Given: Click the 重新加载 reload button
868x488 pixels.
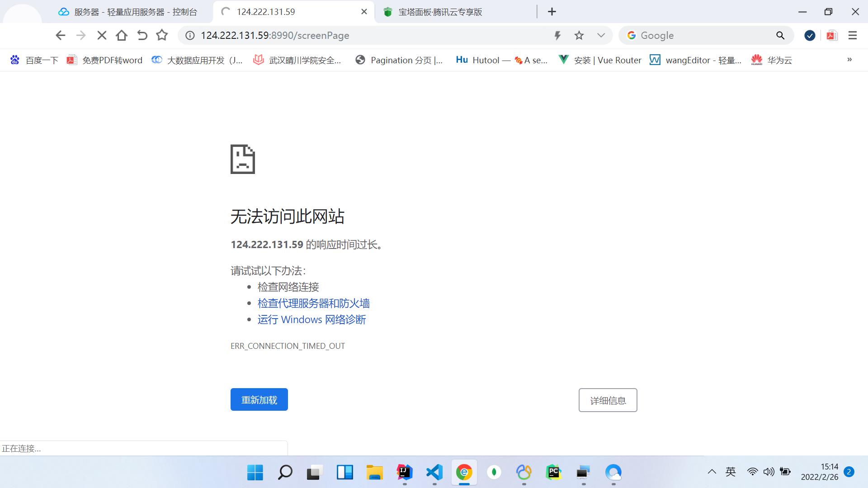Looking at the screenshot, I should tap(259, 399).
